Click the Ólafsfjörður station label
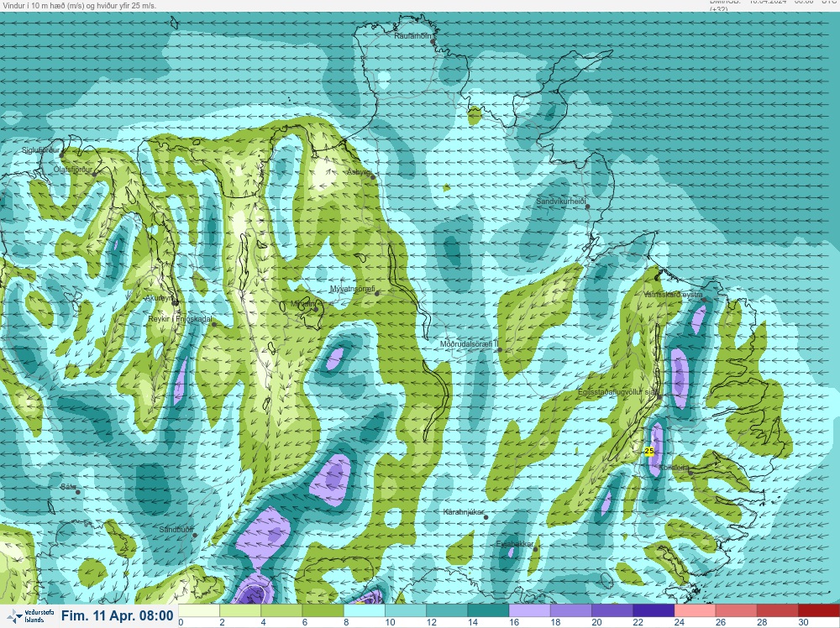 [73, 170]
